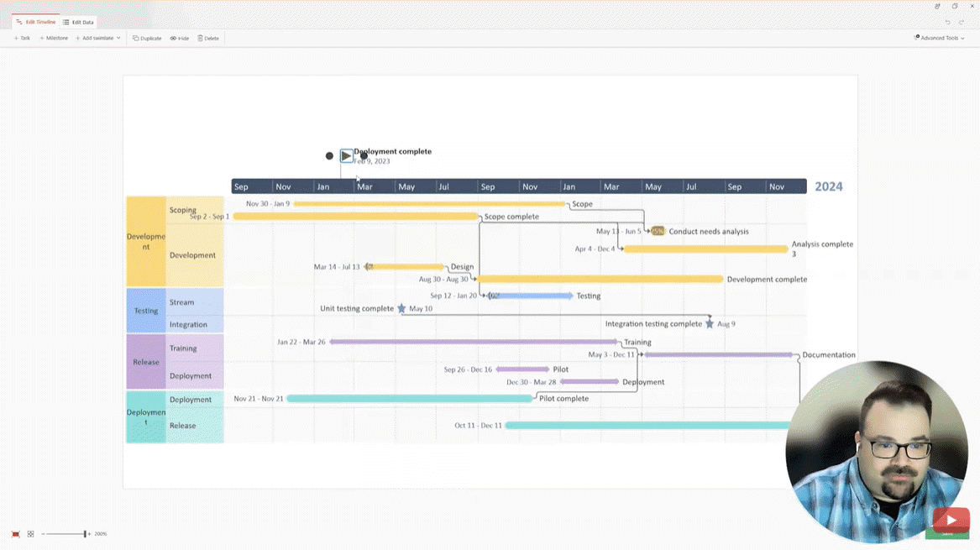
Task: Click the Sep 26 - Dec 16 date label
Action: (x=468, y=369)
